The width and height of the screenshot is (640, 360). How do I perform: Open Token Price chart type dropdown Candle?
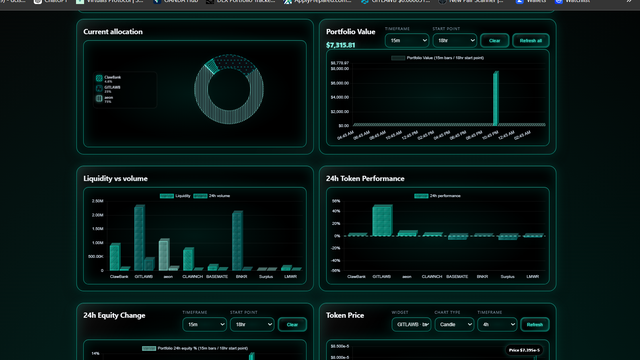(x=454, y=324)
